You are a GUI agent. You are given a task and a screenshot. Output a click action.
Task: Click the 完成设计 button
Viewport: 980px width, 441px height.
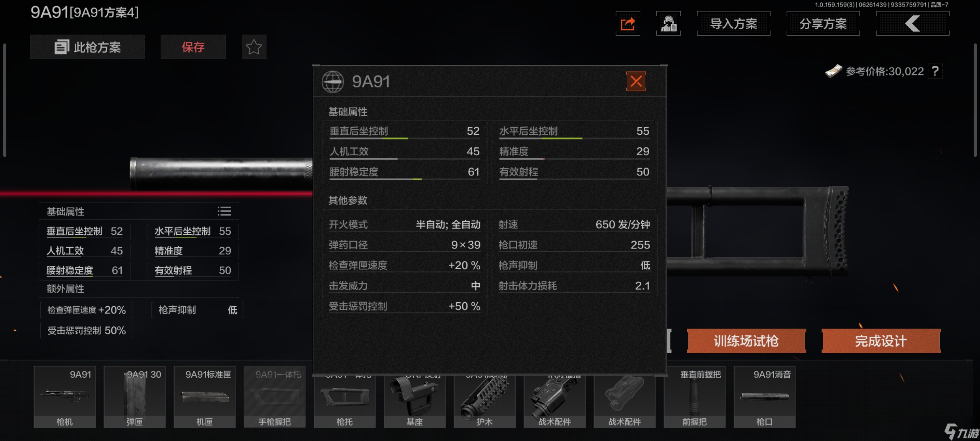click(x=881, y=341)
